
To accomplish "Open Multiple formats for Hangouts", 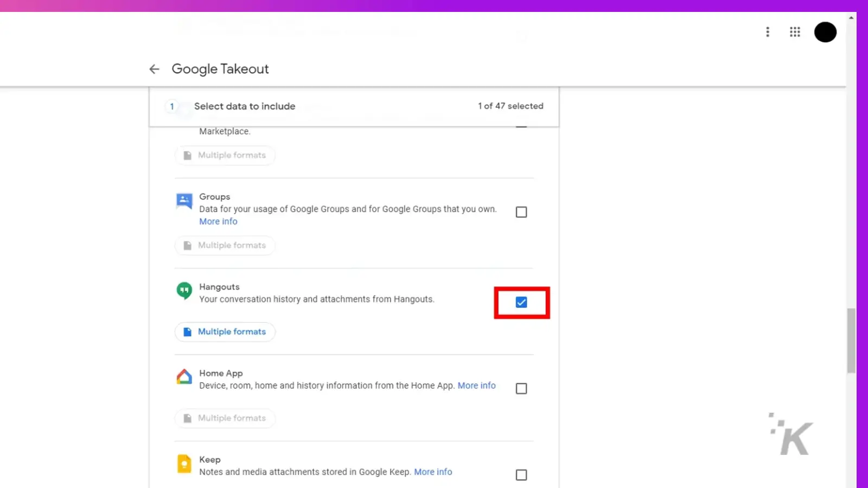I will [225, 332].
